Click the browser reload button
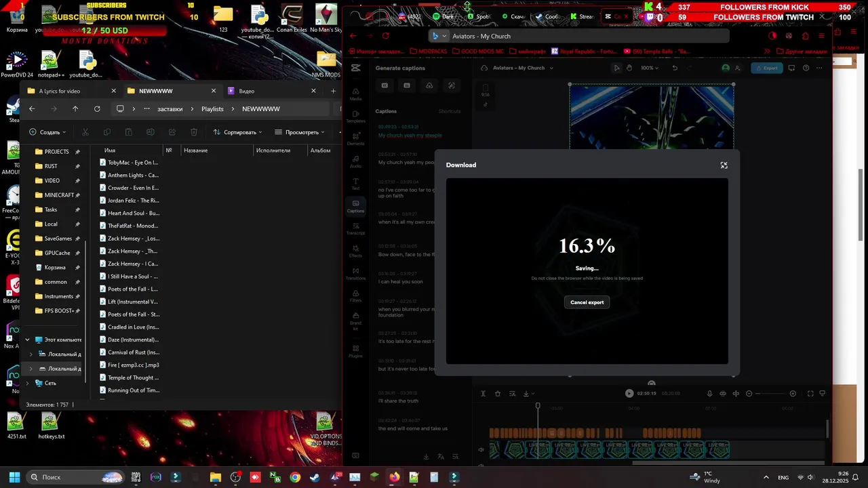This screenshot has height=488, width=868. (386, 36)
